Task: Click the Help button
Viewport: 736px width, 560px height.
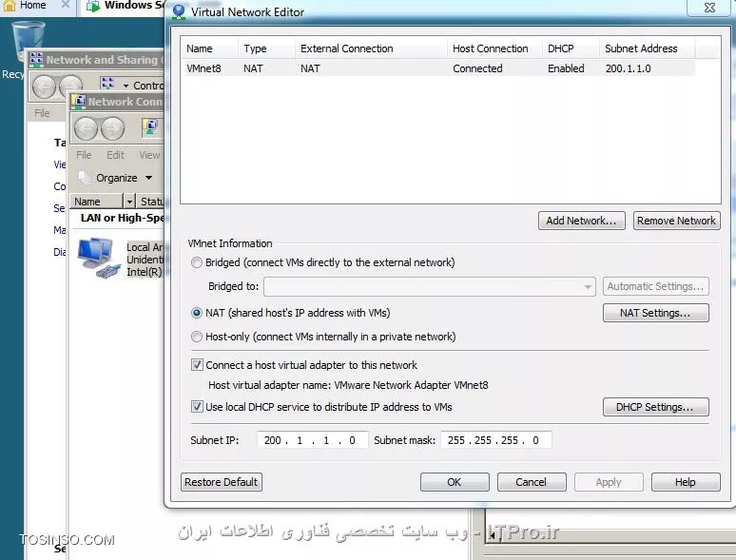Action: click(x=686, y=482)
